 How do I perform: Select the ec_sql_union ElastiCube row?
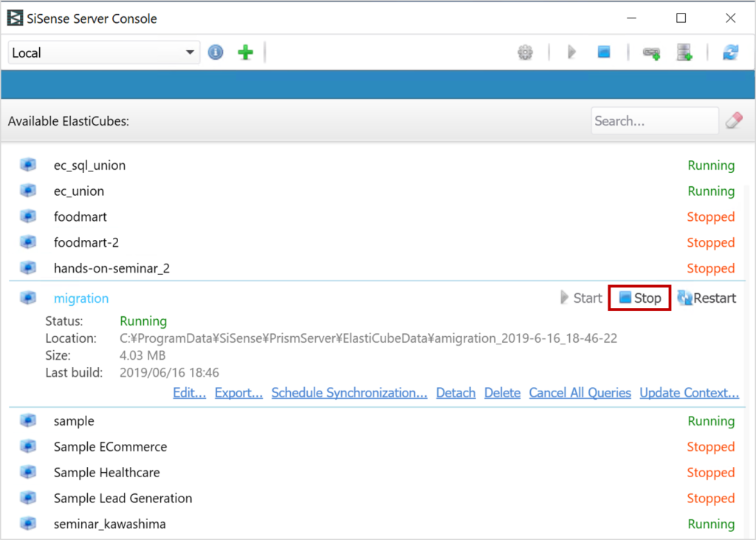tap(377, 165)
